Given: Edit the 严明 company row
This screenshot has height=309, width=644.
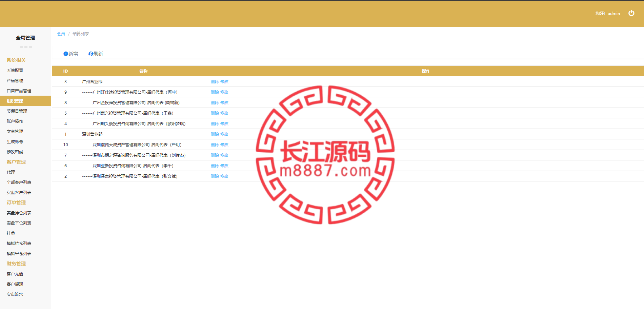Looking at the screenshot, I should (x=224, y=145).
